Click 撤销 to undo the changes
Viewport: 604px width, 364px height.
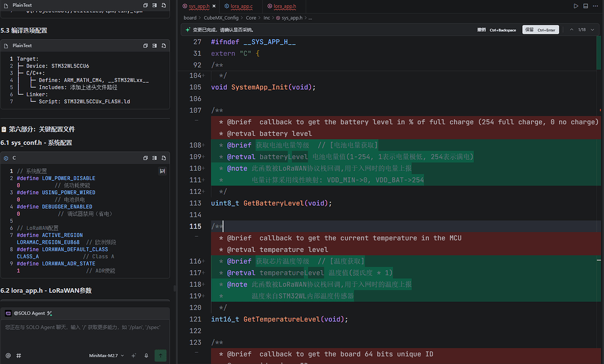497,30
